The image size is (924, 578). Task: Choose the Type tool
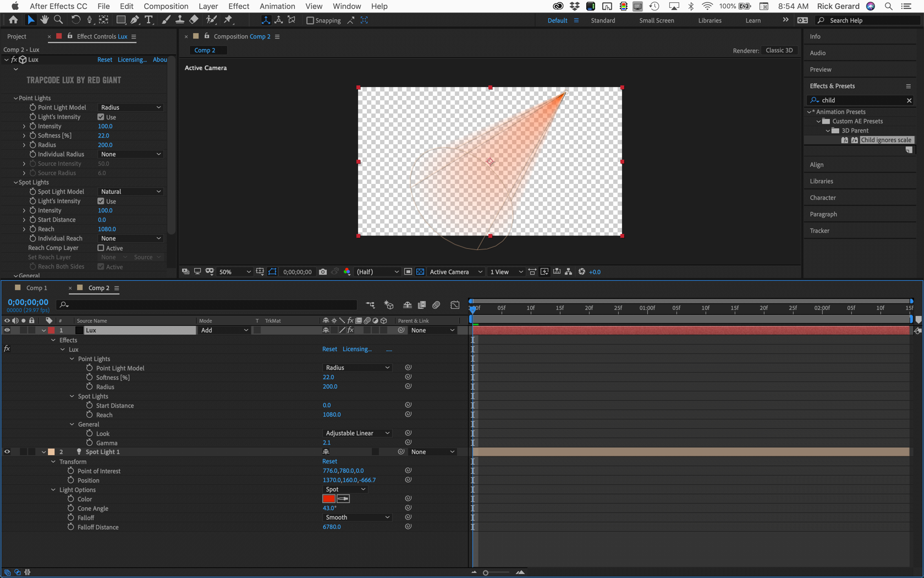click(148, 20)
